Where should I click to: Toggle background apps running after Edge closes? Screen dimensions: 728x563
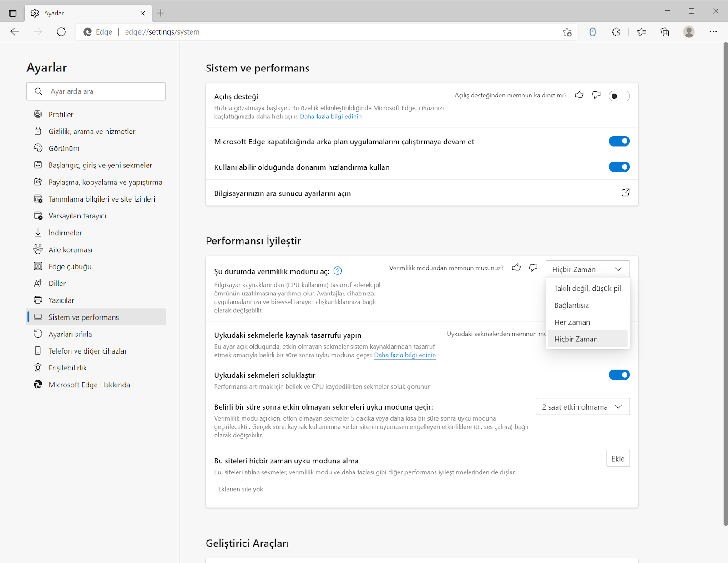coord(619,141)
